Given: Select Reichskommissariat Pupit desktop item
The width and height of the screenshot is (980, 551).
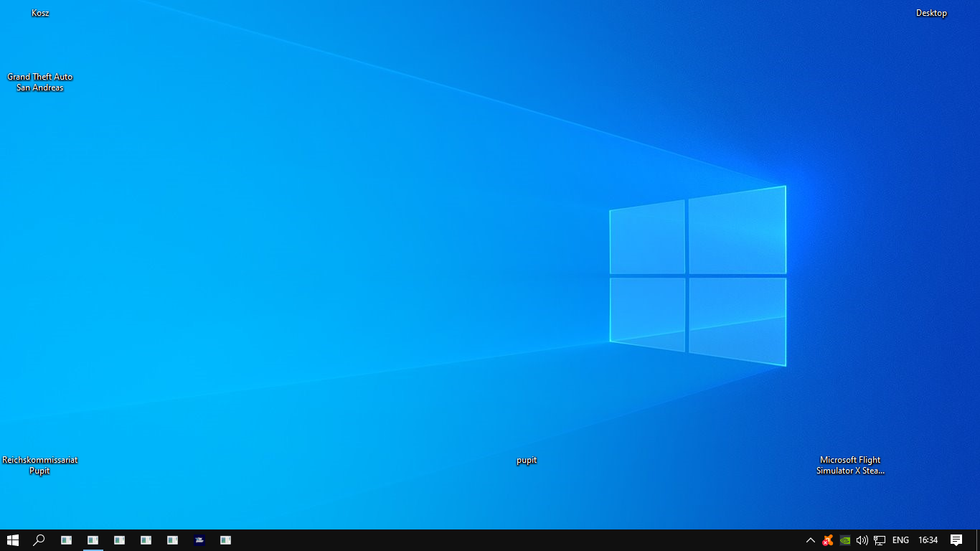Looking at the screenshot, I should tap(40, 465).
